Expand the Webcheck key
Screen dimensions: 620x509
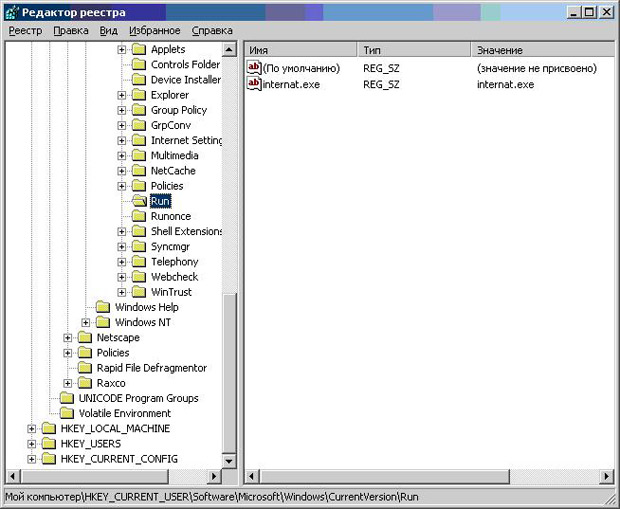122,277
